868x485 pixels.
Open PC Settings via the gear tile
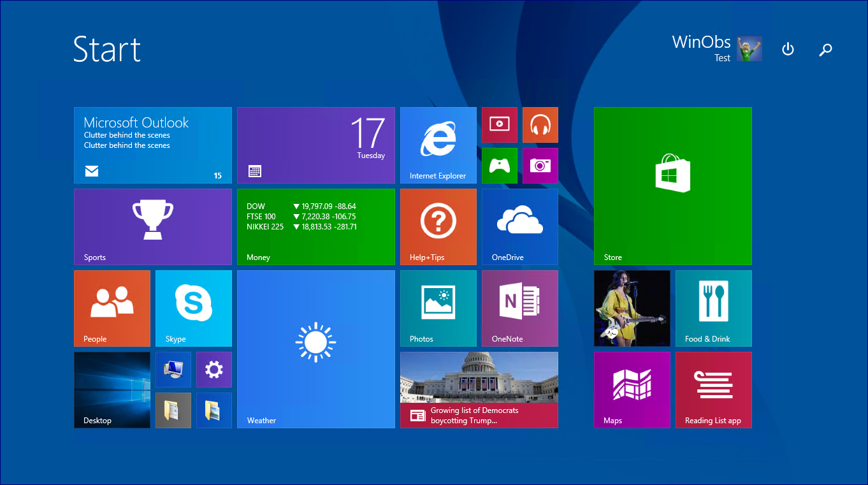point(213,369)
